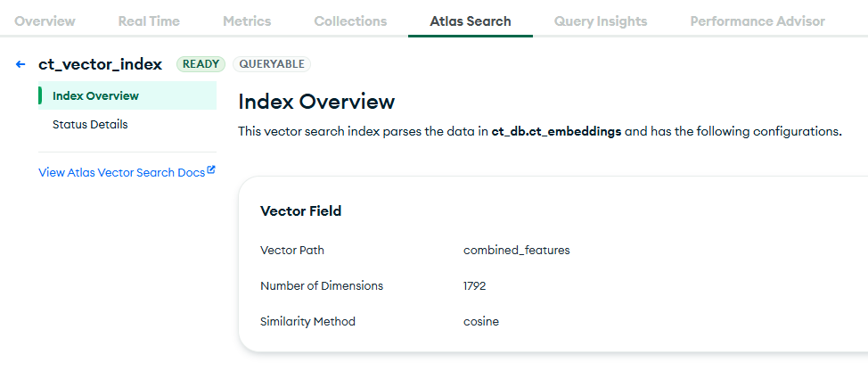
Task: Open the Performance Advisor tab
Action: tap(757, 21)
